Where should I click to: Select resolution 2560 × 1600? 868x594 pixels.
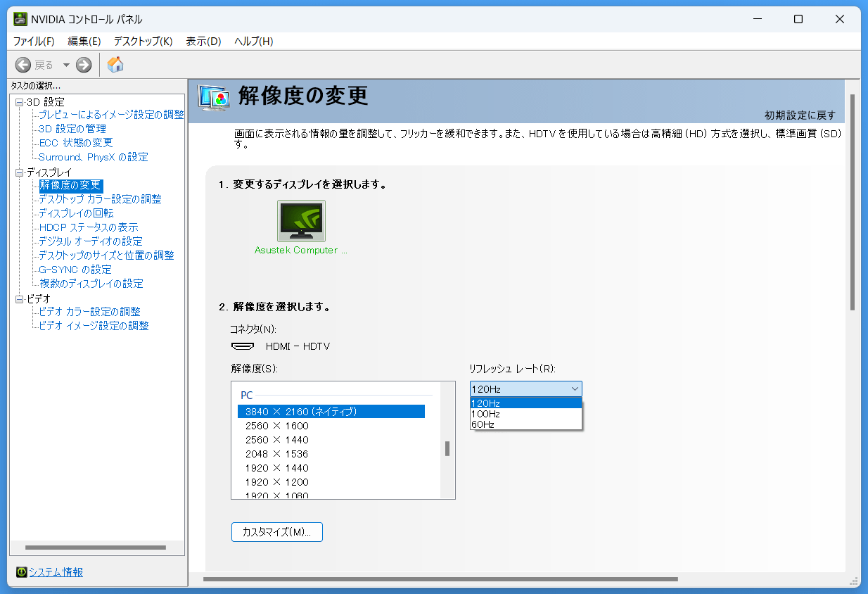331,426
